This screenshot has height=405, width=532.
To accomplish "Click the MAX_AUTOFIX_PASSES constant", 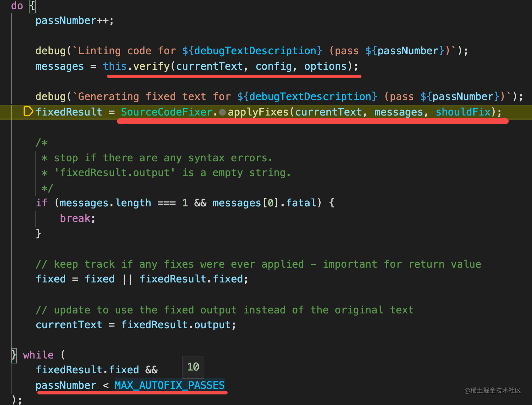I will click(169, 385).
